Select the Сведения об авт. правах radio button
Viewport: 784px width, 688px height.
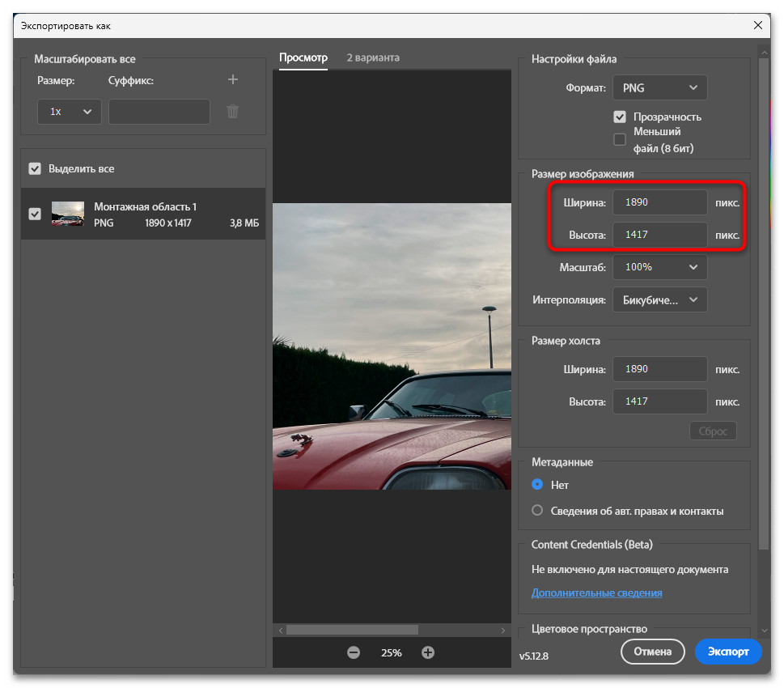click(x=537, y=511)
